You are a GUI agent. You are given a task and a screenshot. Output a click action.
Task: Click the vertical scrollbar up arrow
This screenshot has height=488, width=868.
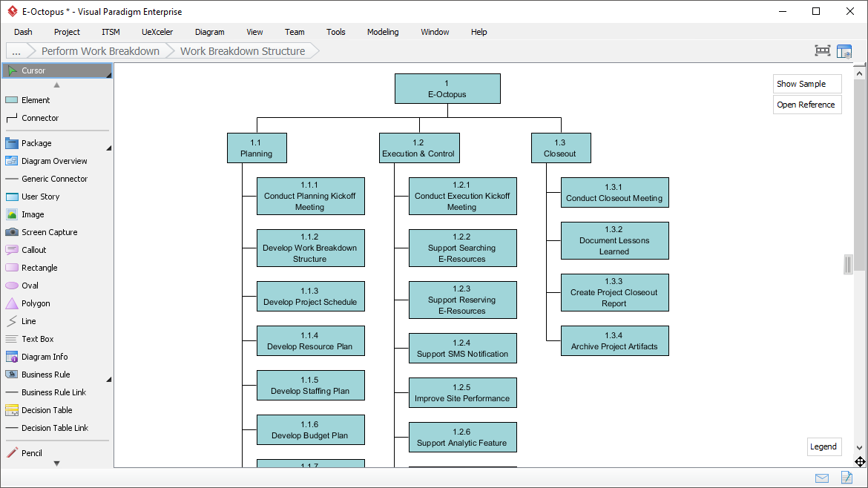[x=859, y=73]
